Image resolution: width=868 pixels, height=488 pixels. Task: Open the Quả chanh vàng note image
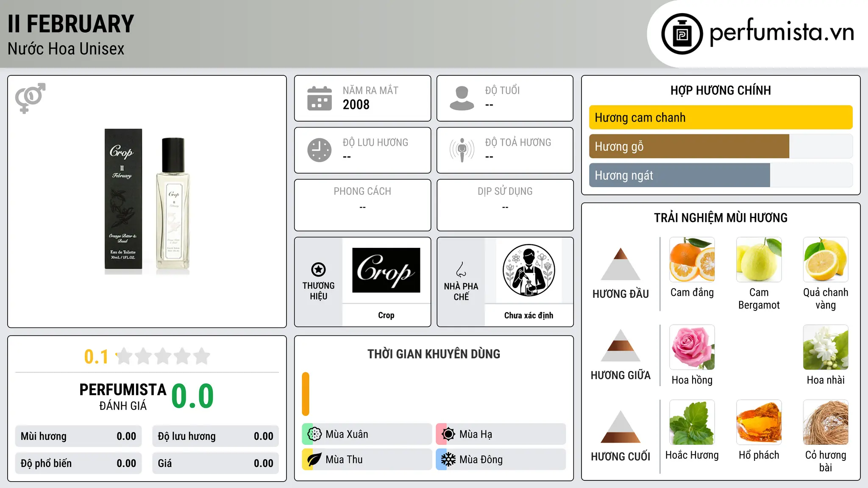[826, 260]
